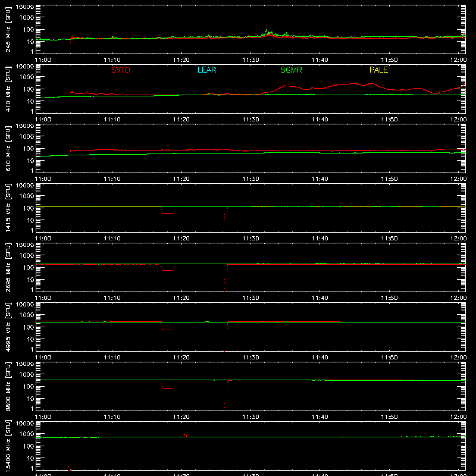Image resolution: width=476 pixels, height=476 pixels.
Task: Select the 245 MHz [SFU] axis title
Action: click(x=8, y=29)
